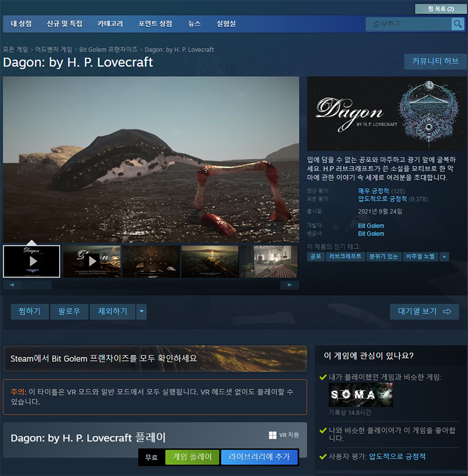The image size is (468, 476).
Task: Click the 검색하기 search field
Action: click(408, 23)
